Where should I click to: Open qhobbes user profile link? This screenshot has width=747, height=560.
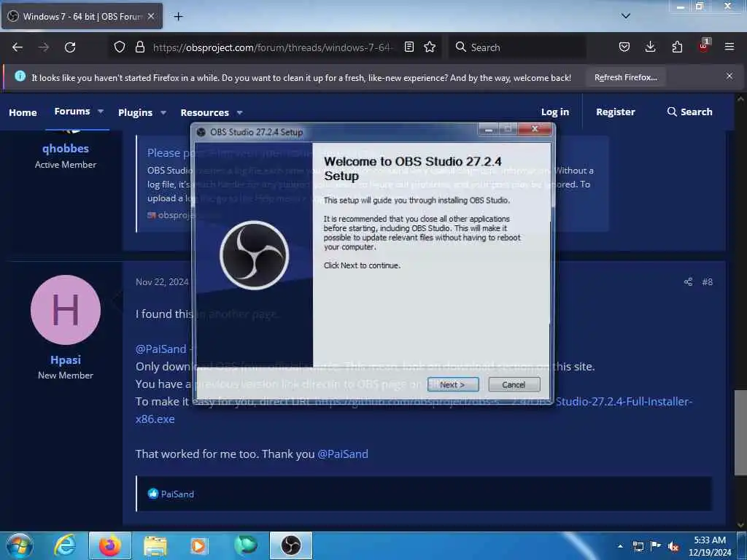pos(66,149)
